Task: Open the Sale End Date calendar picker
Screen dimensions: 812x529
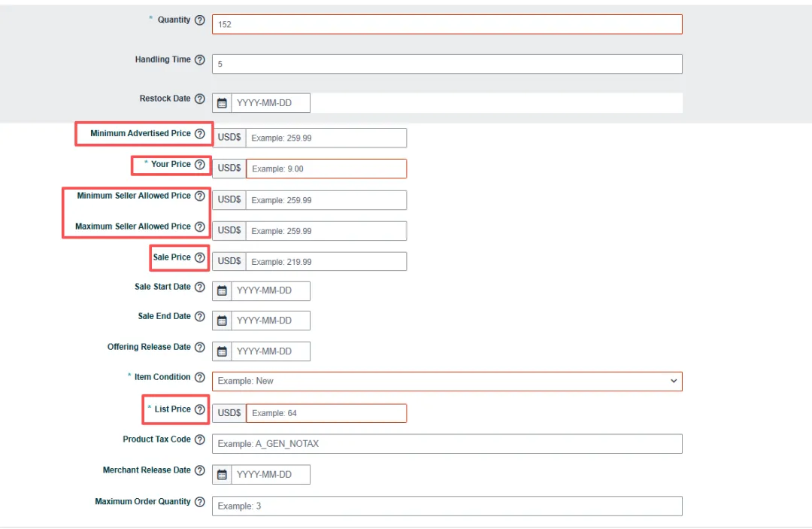Action: coord(222,321)
